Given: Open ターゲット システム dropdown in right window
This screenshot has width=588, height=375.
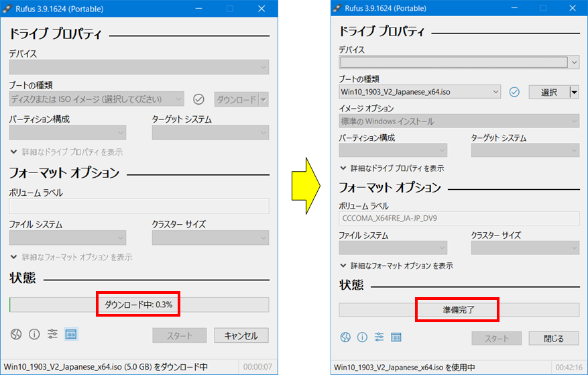Looking at the screenshot, I should click(526, 150).
